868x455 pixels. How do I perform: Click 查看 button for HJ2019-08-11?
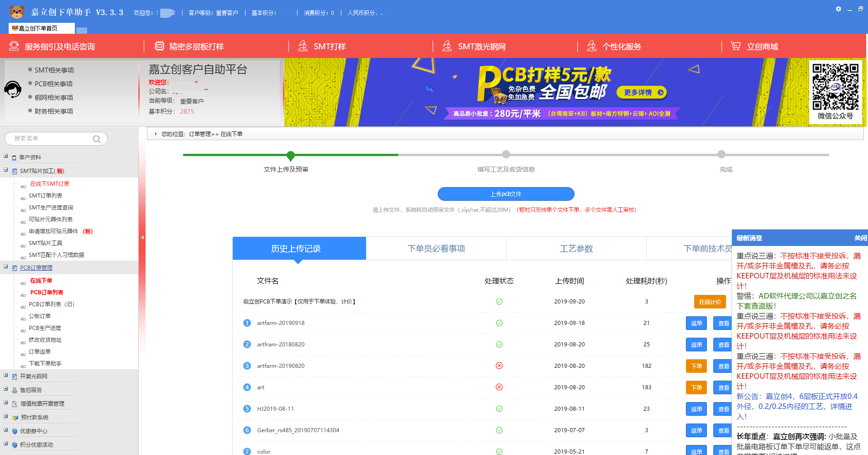point(723,409)
